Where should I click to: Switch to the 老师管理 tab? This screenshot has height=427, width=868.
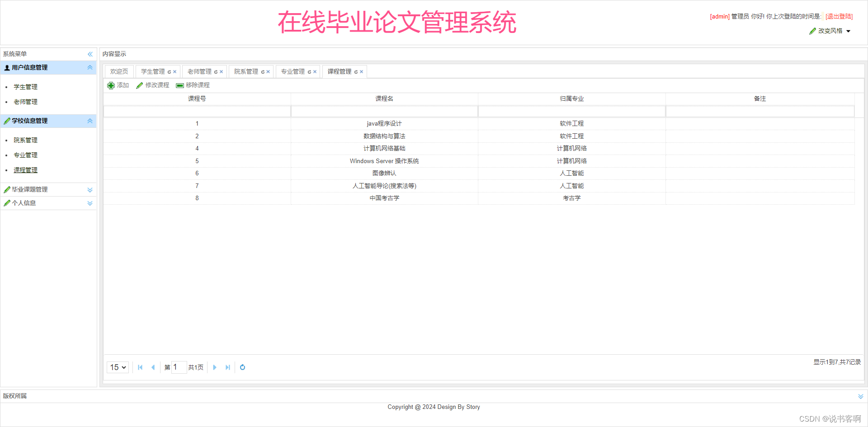click(199, 72)
